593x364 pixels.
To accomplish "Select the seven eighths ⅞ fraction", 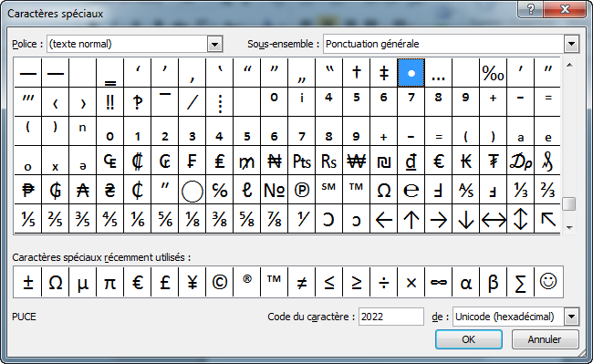I will (x=275, y=219).
